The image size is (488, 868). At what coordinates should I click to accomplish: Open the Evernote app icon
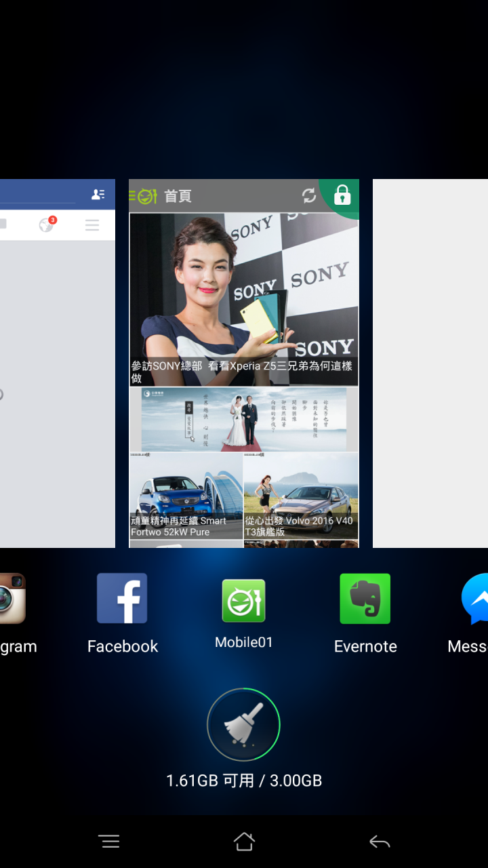click(x=365, y=598)
